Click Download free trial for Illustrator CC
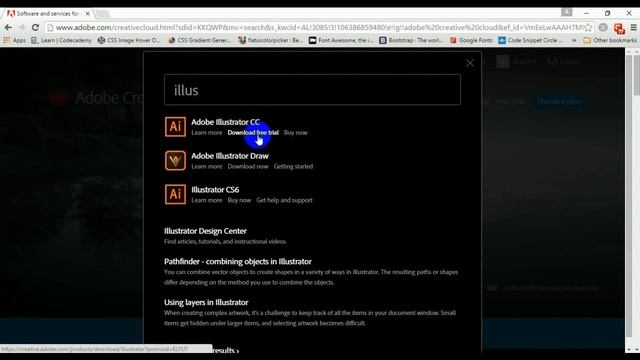This screenshot has height=360, width=640. (253, 133)
